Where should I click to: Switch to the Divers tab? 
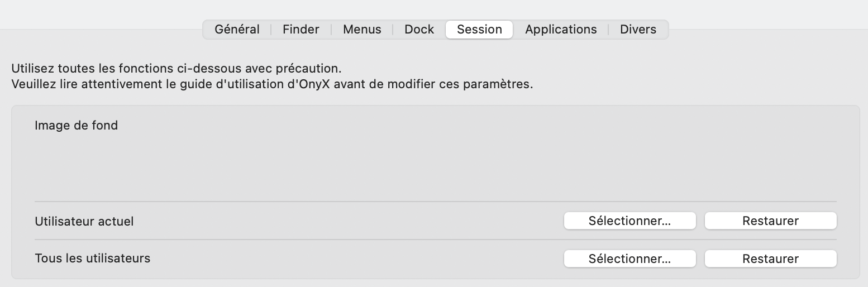[638, 30]
